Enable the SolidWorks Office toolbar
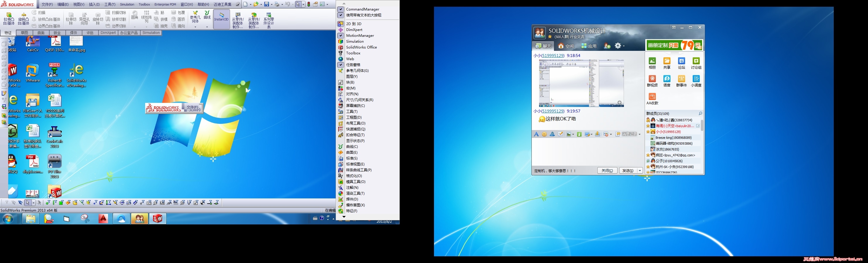 [367, 47]
